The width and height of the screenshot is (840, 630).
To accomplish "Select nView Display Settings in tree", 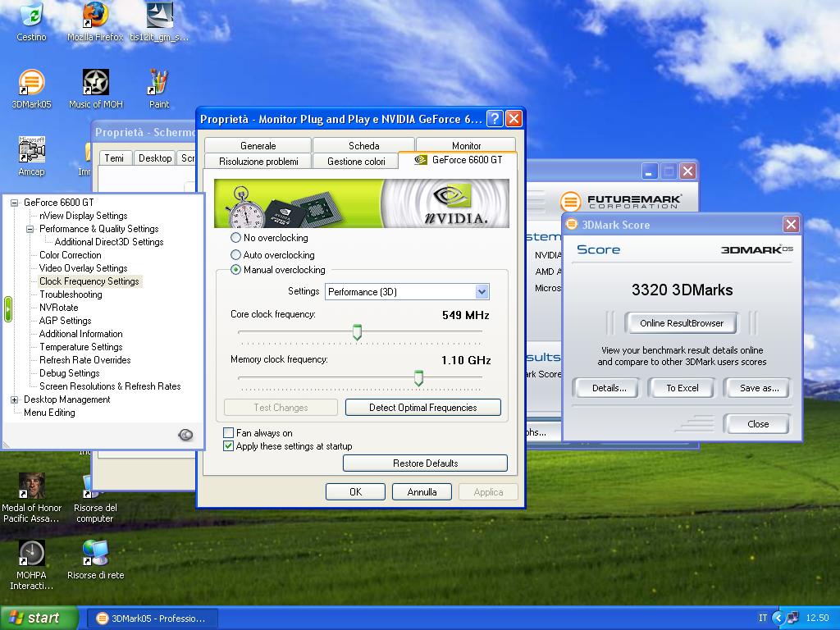I will coord(84,216).
